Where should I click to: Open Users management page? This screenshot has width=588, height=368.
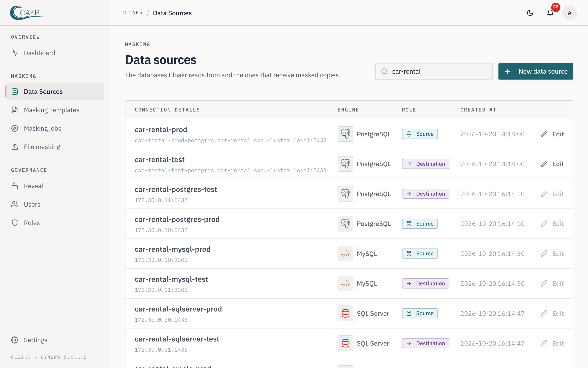(x=55, y=204)
